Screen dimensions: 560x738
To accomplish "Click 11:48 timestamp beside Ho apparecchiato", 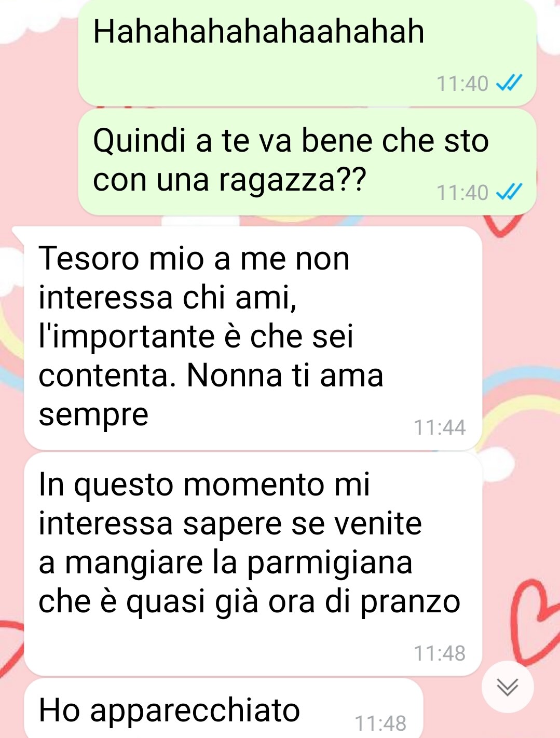I will point(380,723).
